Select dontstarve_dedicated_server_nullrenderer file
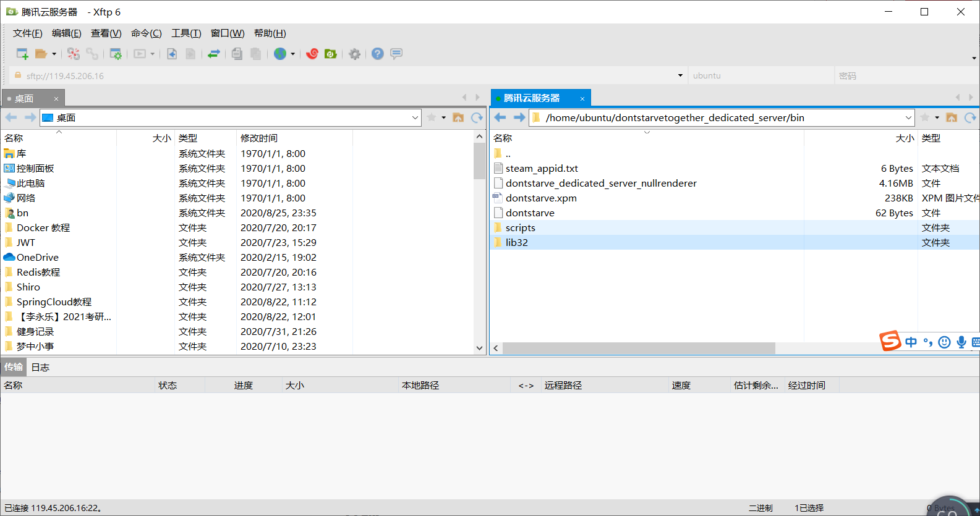 pos(601,183)
